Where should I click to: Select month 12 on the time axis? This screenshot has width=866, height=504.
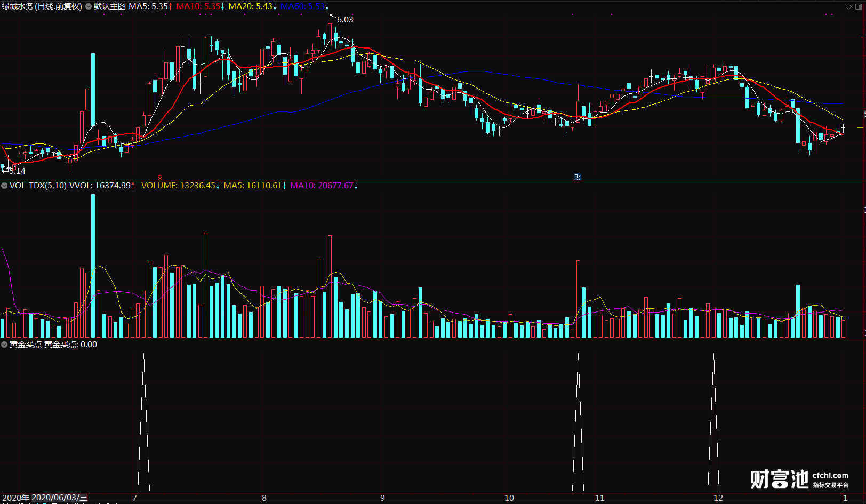pyautogui.click(x=718, y=498)
